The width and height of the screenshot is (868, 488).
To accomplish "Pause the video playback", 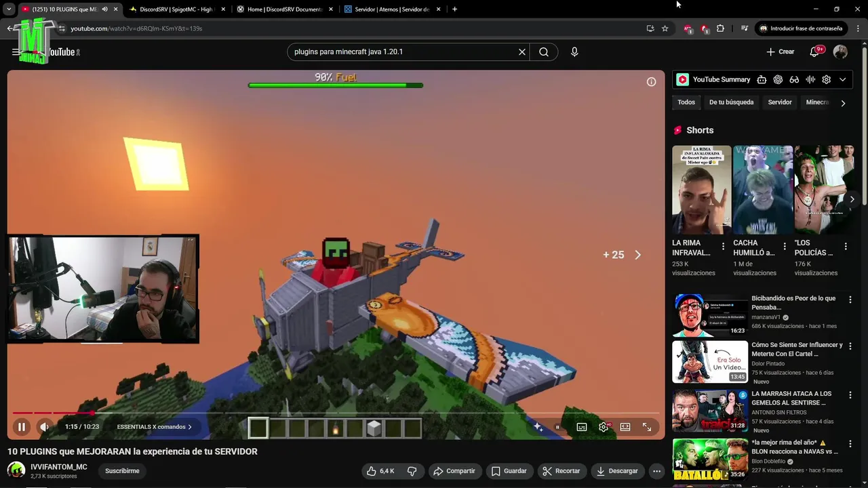I will click(x=21, y=427).
